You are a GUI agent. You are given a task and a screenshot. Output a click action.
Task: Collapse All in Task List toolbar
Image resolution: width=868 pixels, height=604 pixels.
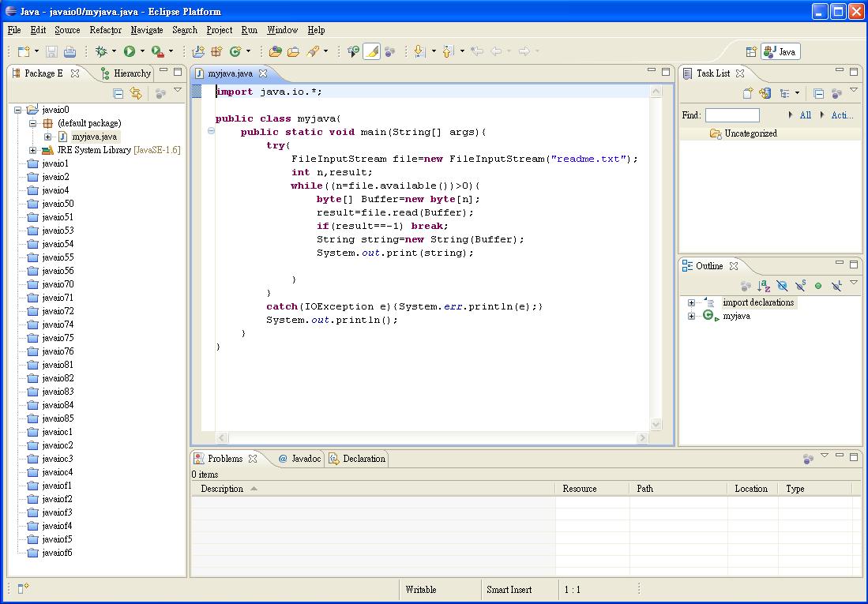click(x=819, y=94)
